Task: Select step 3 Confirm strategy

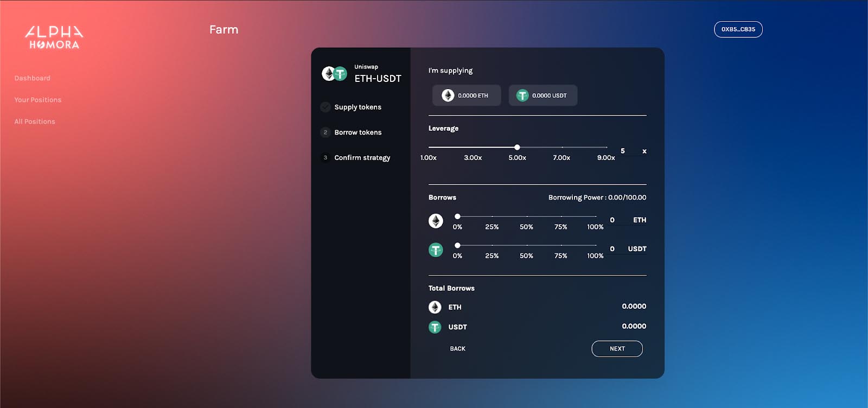Action: (x=362, y=158)
